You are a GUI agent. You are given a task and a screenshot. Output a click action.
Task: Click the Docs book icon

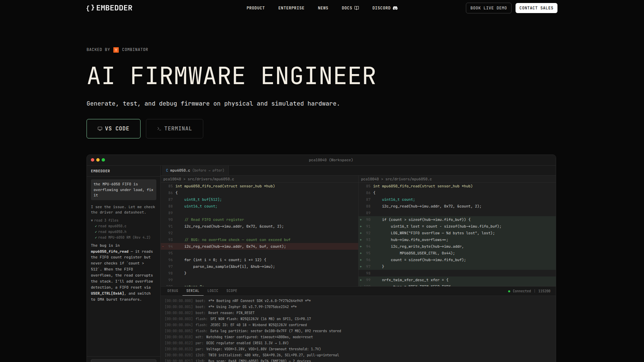pos(357,8)
